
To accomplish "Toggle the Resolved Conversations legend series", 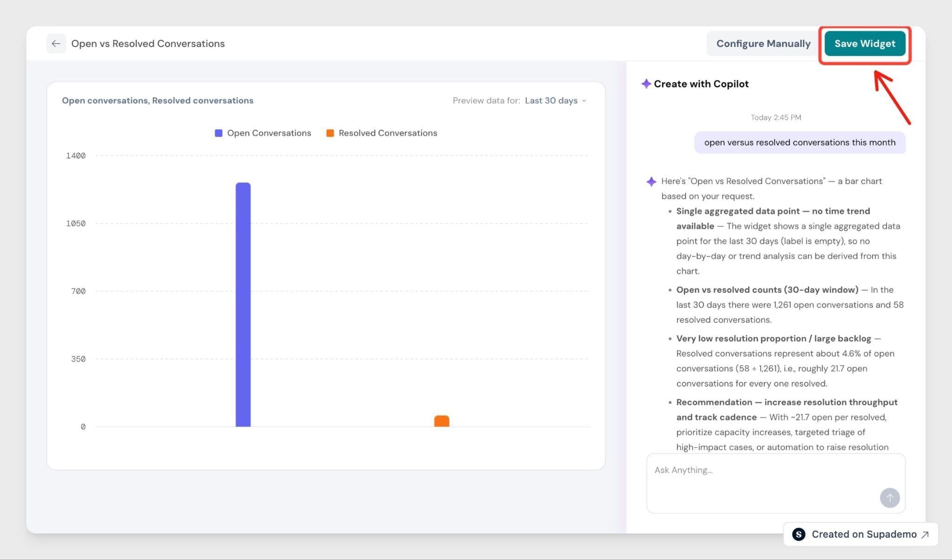I will [x=382, y=133].
